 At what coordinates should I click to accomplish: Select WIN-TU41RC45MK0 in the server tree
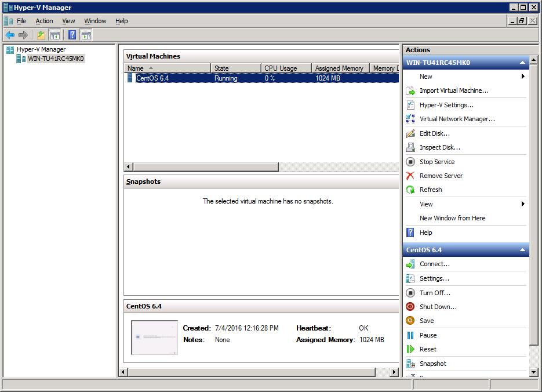pyautogui.click(x=56, y=59)
